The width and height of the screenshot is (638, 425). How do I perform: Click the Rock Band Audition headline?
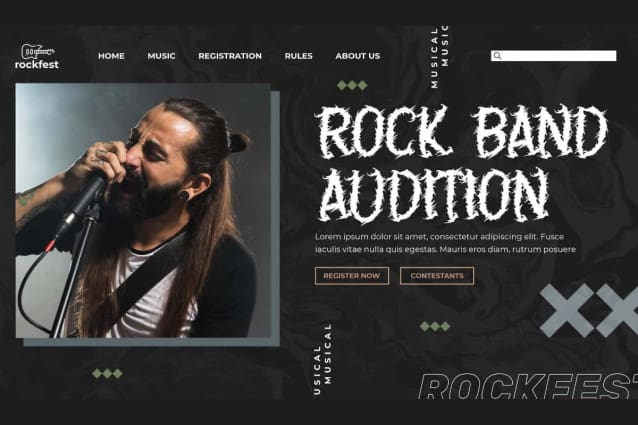pos(460,163)
